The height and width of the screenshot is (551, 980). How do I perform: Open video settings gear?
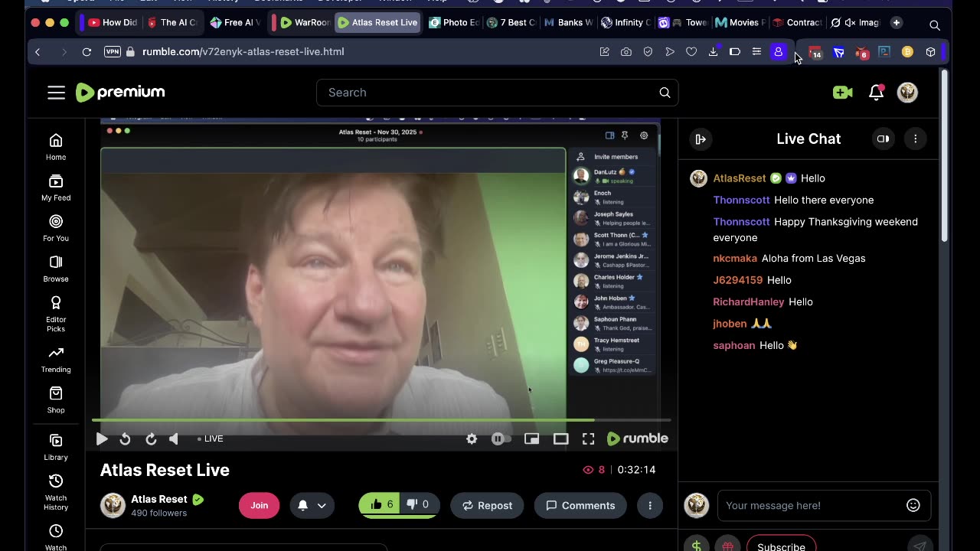[472, 439]
